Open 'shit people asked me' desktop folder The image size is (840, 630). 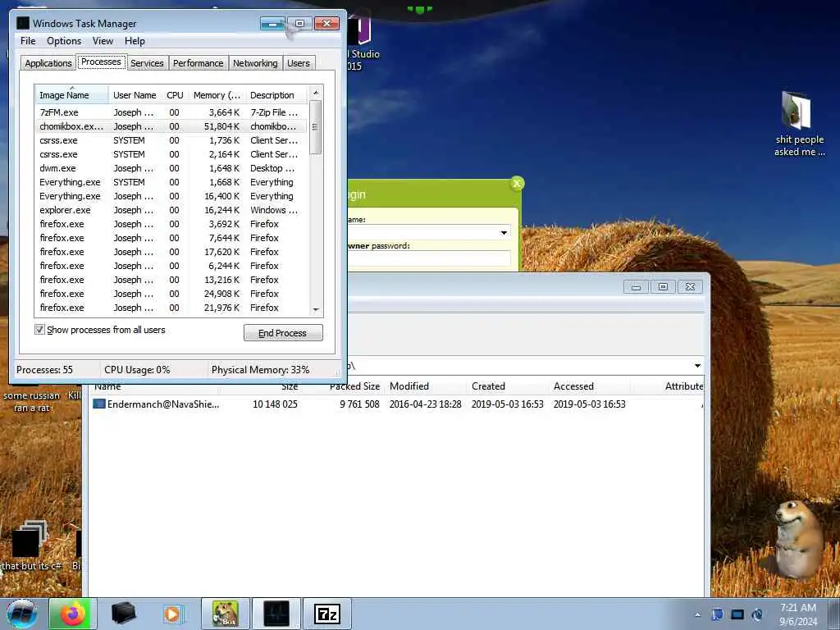point(799,124)
